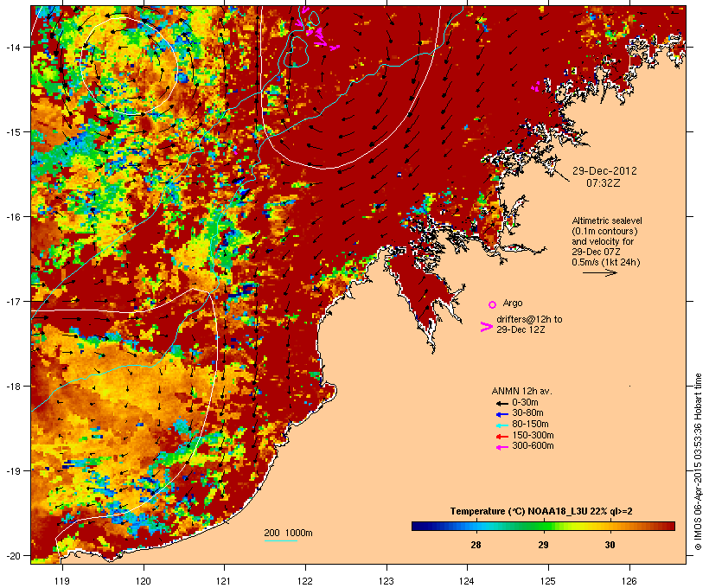
Task: Click the 'Argo' legend label
Action: (x=513, y=303)
